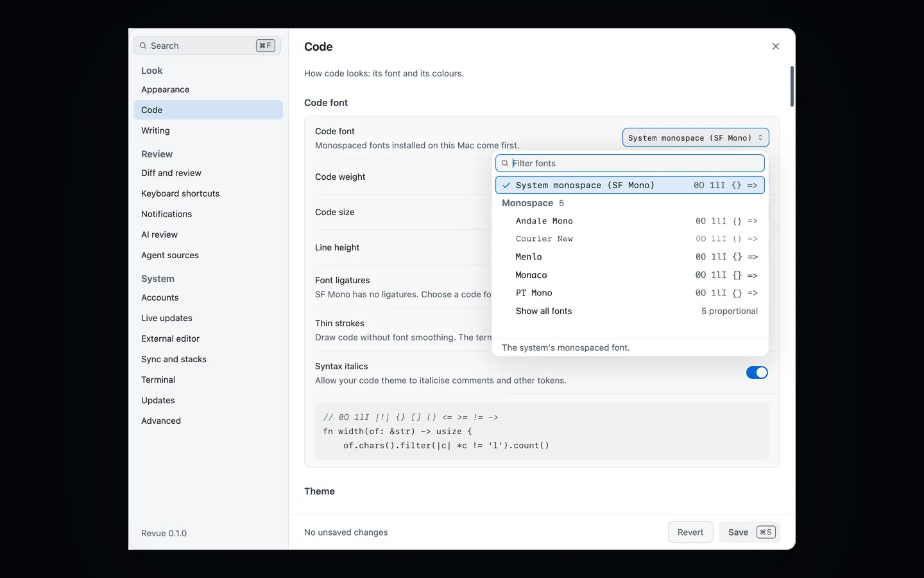Open Terminal settings
The width and height of the screenshot is (924, 578).
[x=208, y=380]
